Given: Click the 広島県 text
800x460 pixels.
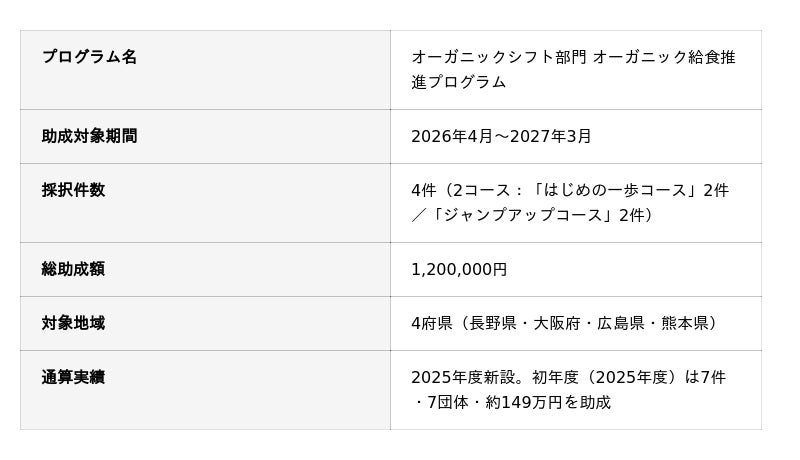Looking at the screenshot, I should coord(617,323).
